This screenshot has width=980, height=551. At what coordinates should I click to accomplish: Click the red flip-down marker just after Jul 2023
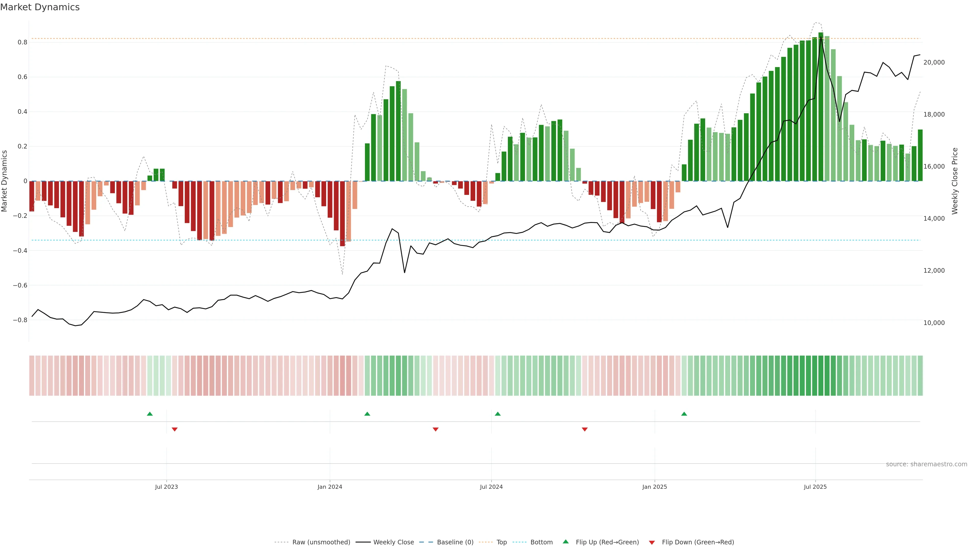pos(175,429)
